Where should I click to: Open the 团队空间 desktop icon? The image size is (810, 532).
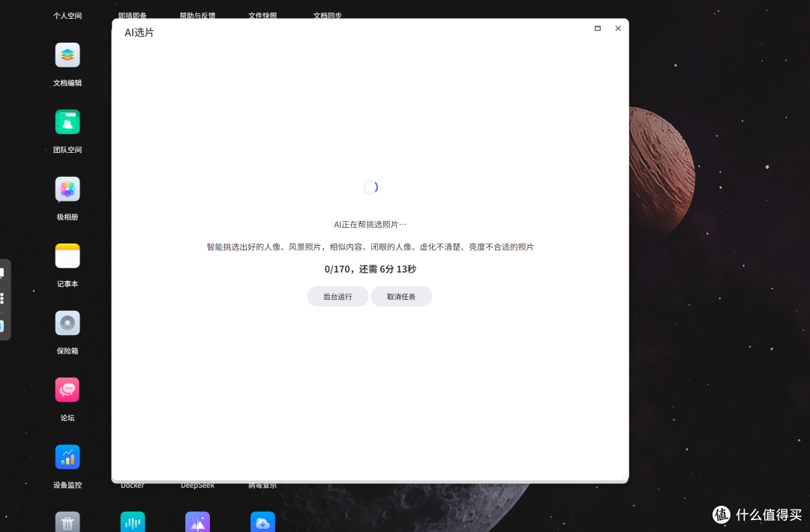click(67, 122)
